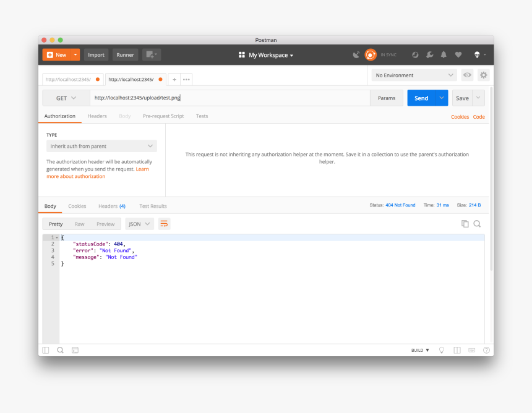Image resolution: width=532 pixels, height=413 pixels.
Task: Open the browse globe icon
Action: coord(415,55)
